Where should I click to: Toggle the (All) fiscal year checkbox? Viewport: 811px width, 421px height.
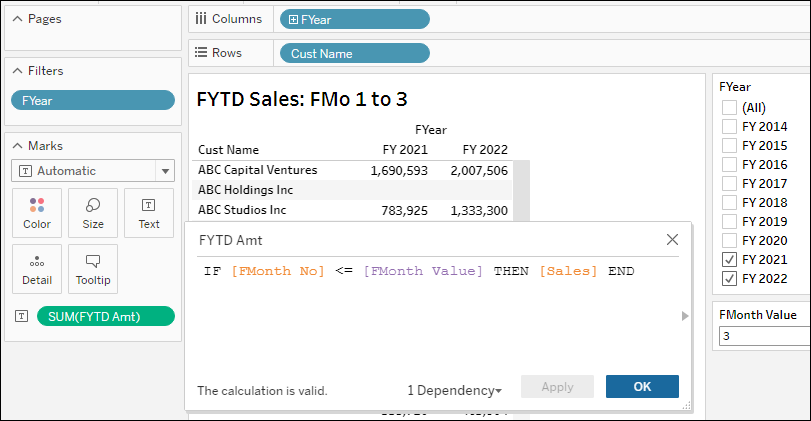pos(730,107)
